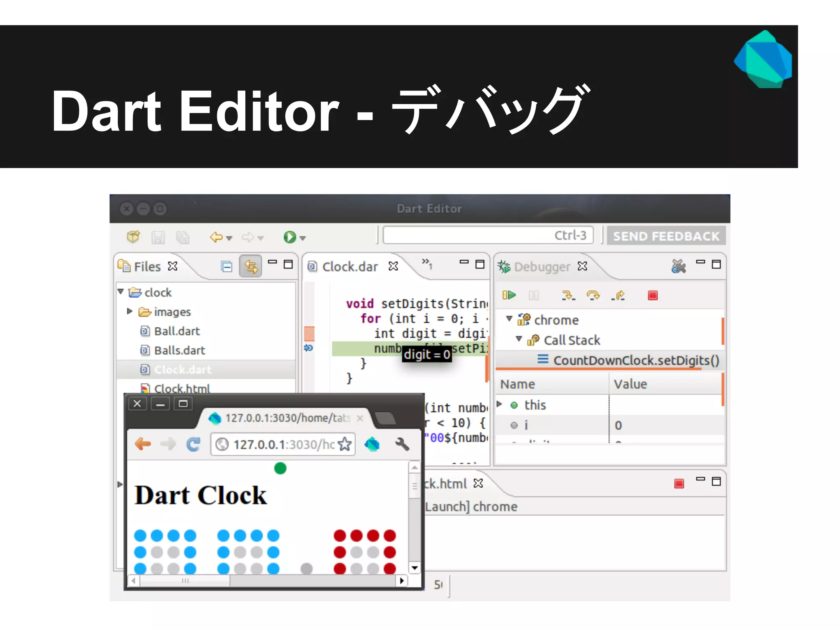Maximize the Debugger panel
The height and width of the screenshot is (630, 840).
click(x=717, y=264)
